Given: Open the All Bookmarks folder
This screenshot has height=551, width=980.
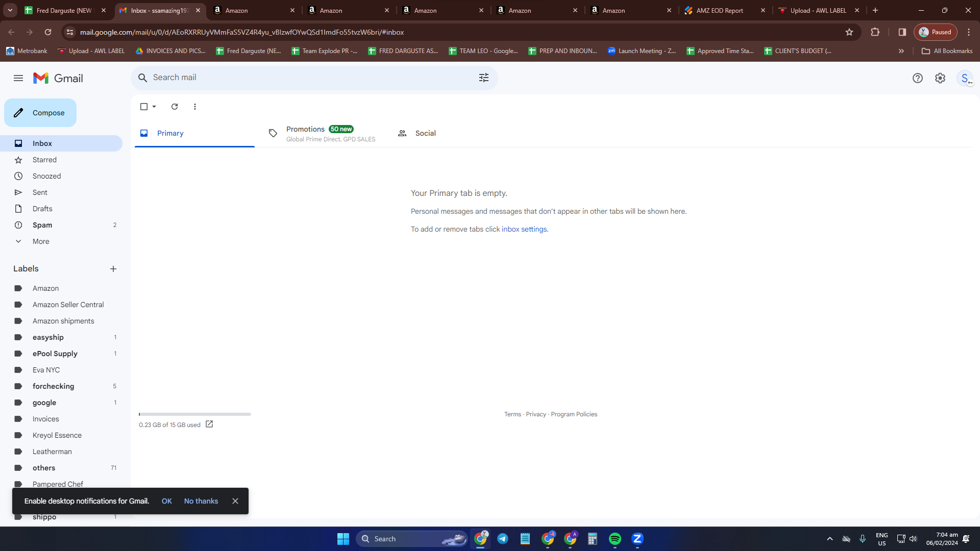Looking at the screenshot, I should pos(947,51).
